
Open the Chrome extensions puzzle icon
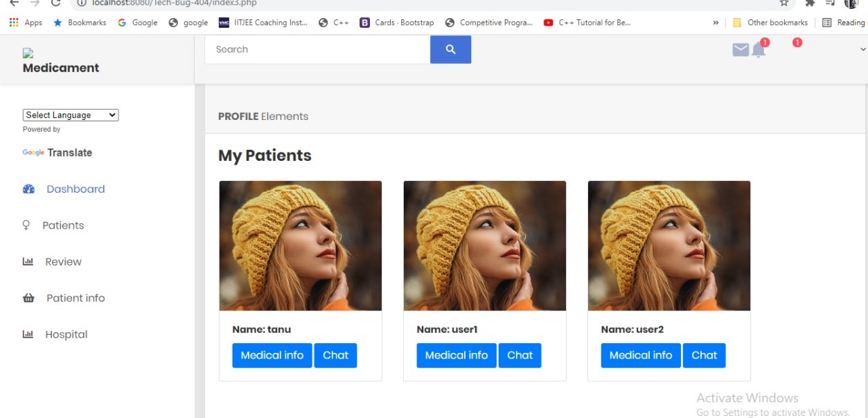click(810, 3)
